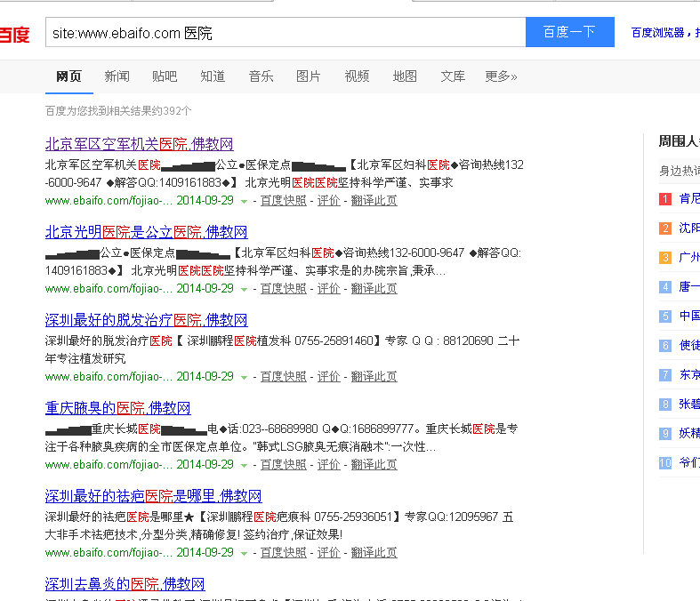Expand dropdown arrow for 重庆腋臭的医院 result
The width and height of the screenshot is (700, 601).
[244, 465]
